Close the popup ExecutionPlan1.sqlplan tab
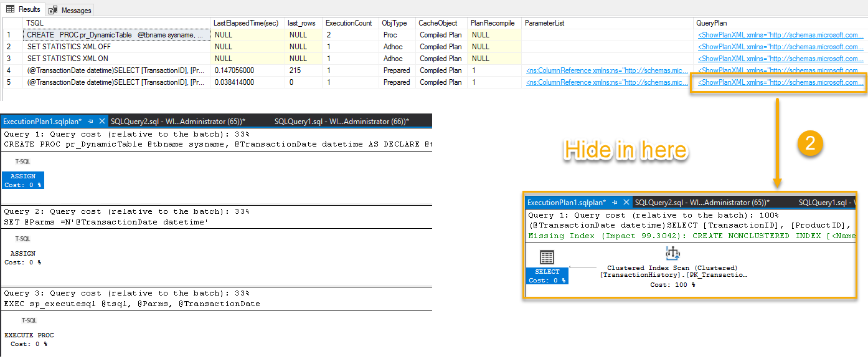The image size is (868, 361). tap(626, 202)
